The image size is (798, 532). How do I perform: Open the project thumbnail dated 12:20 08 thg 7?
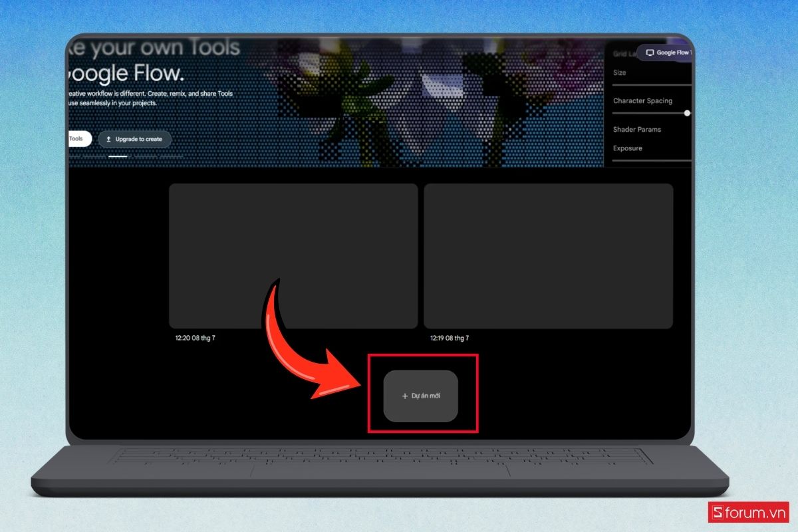coord(293,256)
